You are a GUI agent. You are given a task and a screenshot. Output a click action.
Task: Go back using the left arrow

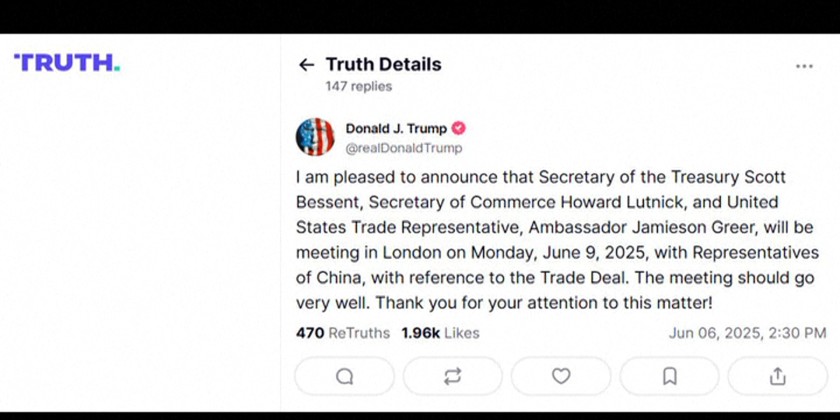click(x=306, y=65)
